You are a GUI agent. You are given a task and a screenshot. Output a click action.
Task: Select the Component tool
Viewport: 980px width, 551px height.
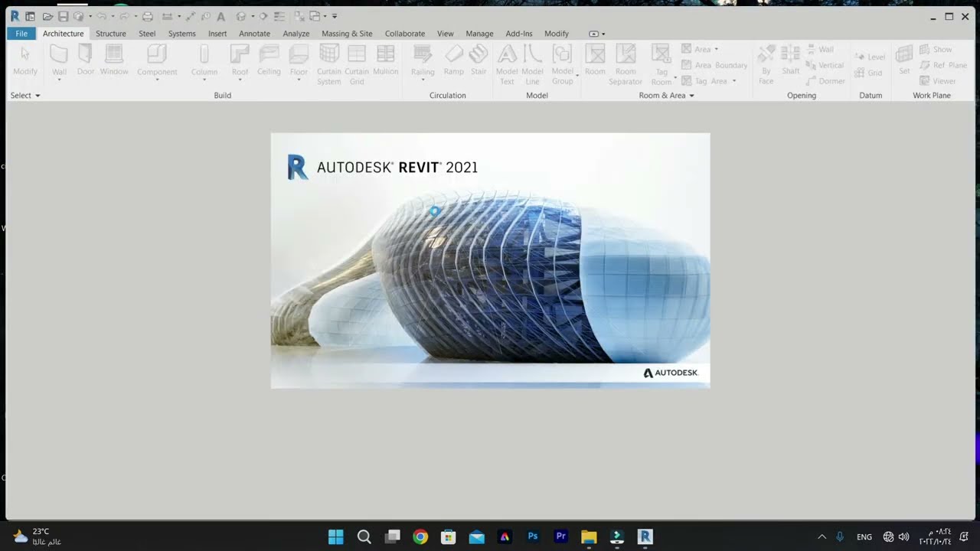157,61
